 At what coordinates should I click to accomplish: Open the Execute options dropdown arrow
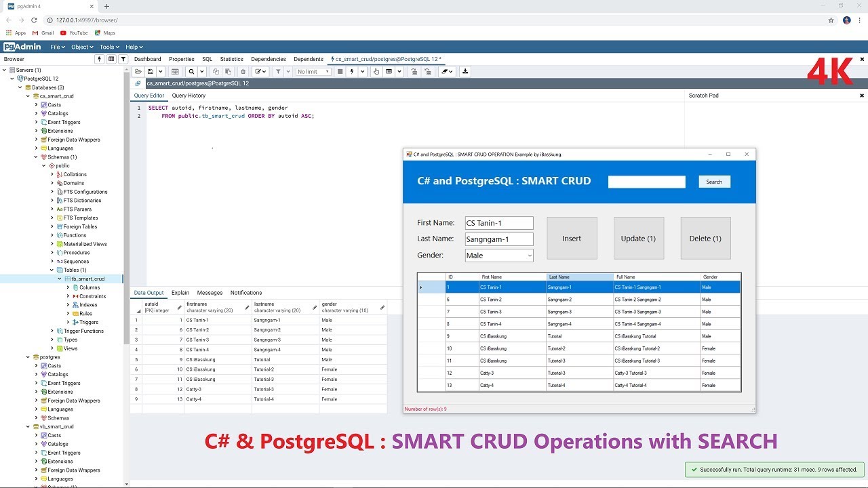coord(362,71)
